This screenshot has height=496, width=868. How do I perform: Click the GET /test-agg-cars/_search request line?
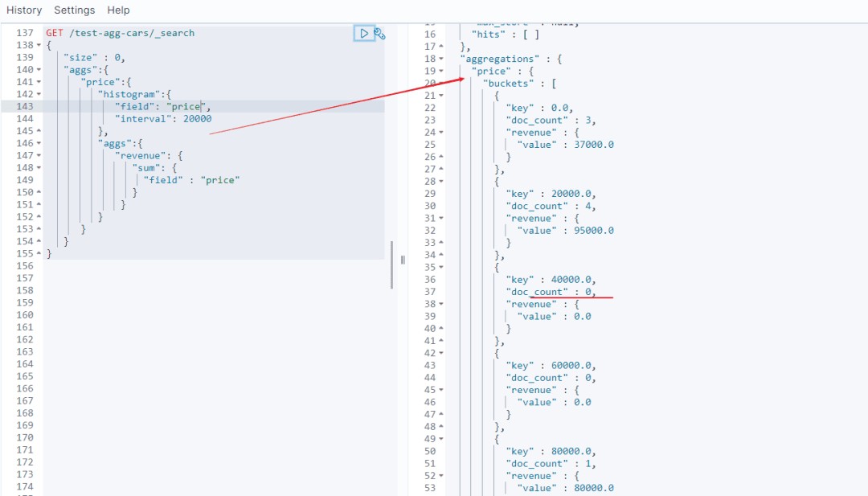pos(121,33)
